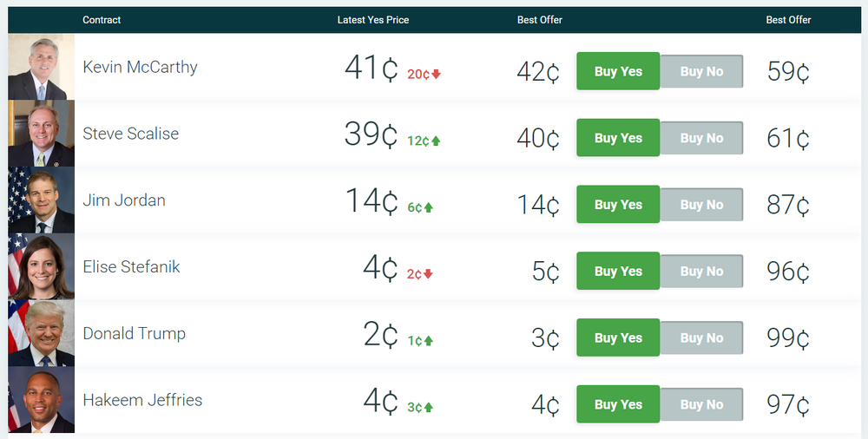Click the green up arrow beside Scalise's price
Viewport: 868px width, 439px height.
(436, 141)
